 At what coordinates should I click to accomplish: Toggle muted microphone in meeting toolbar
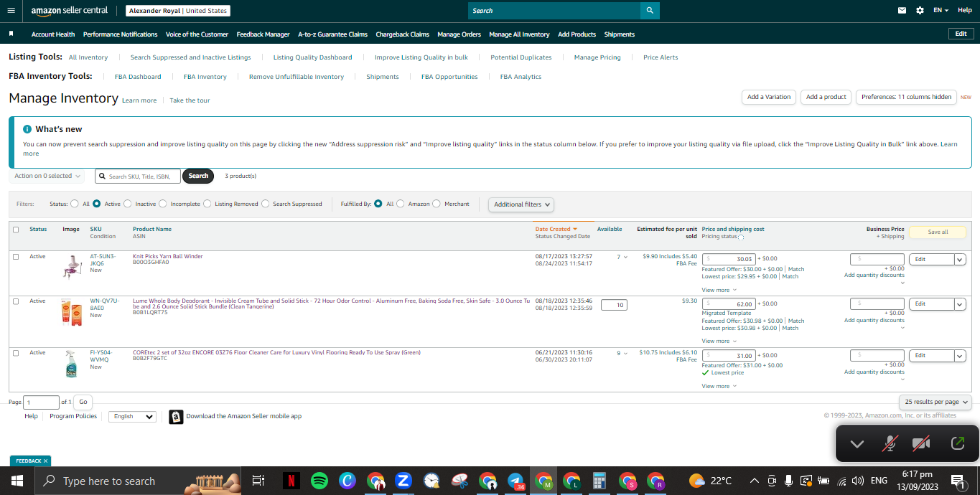(890, 443)
